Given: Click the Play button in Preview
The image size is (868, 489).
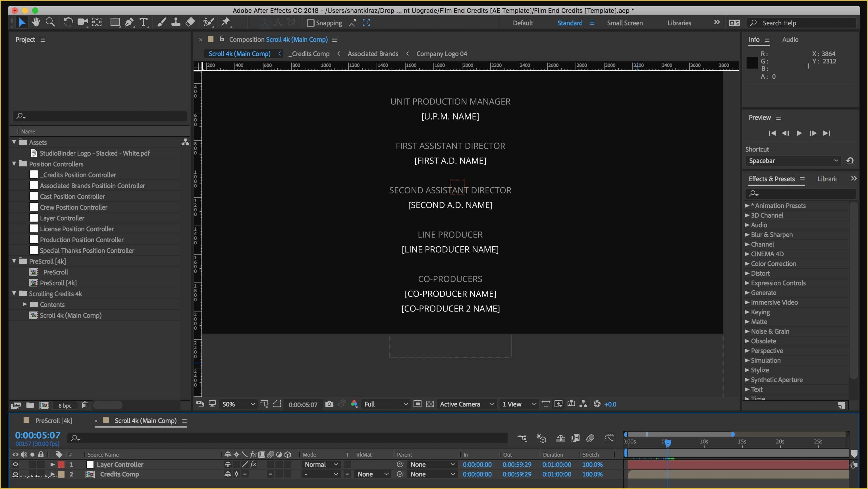Looking at the screenshot, I should click(799, 133).
